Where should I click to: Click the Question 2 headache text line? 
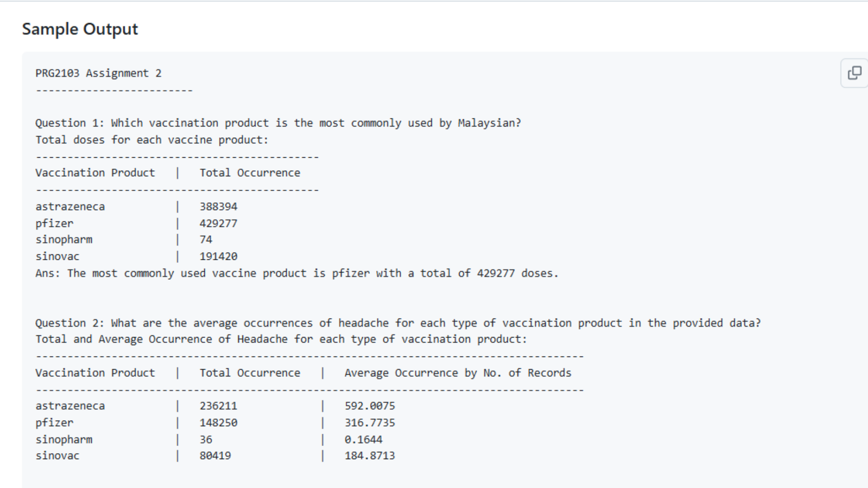[x=398, y=323]
